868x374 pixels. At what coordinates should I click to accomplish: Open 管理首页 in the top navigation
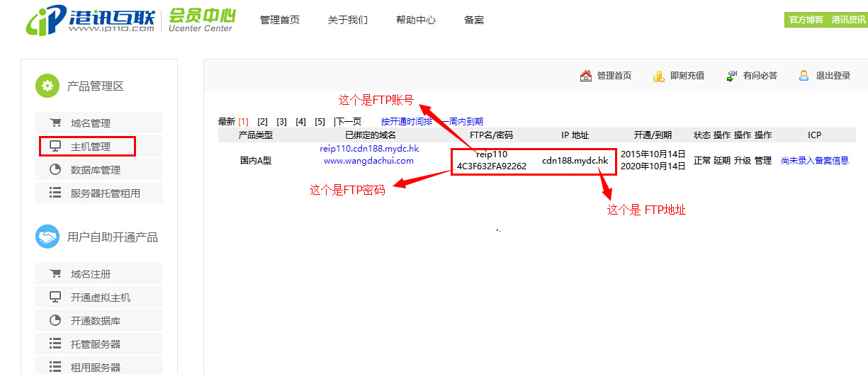click(280, 20)
